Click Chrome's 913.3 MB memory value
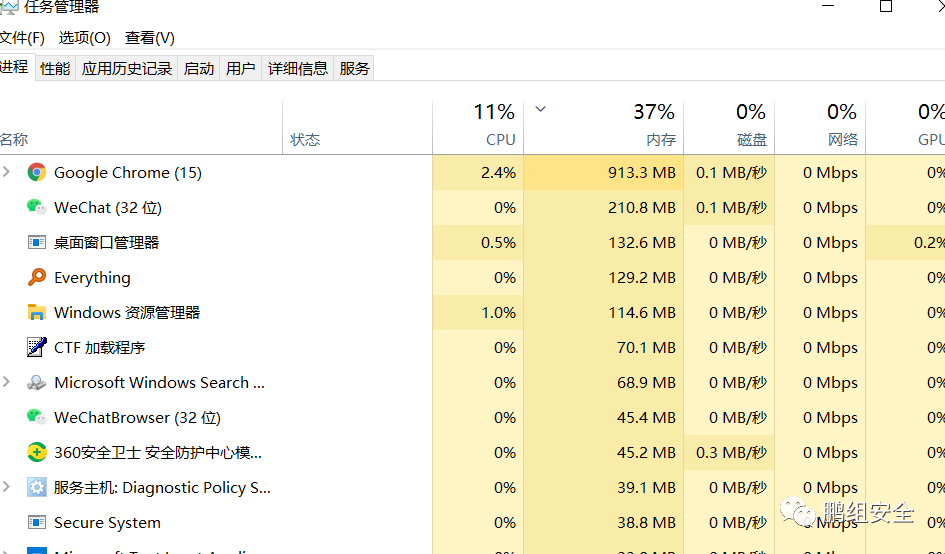 [642, 172]
